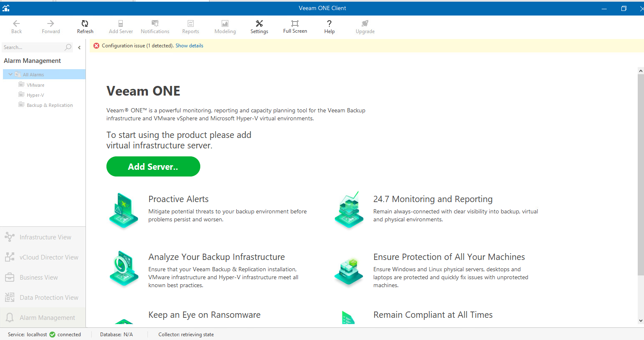Viewport: 644px width, 340px height.
Task: Click the 24.7 Monitoring and Reporting heading
Action: (433, 199)
